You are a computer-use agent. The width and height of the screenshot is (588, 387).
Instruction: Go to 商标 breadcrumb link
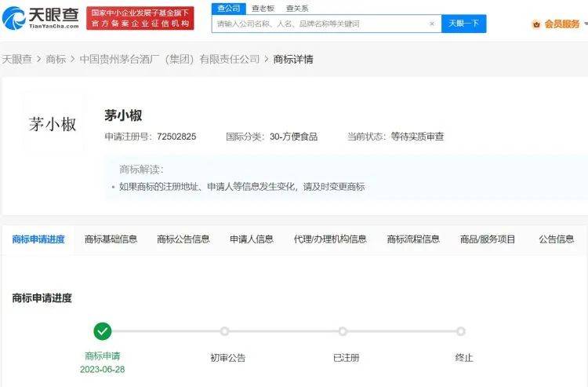tap(56, 59)
